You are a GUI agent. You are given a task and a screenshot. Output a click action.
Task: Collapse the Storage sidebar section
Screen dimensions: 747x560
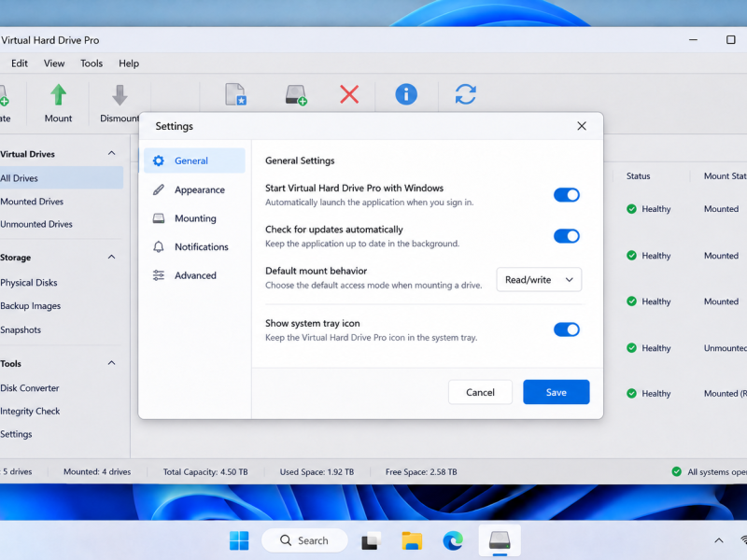[111, 257]
